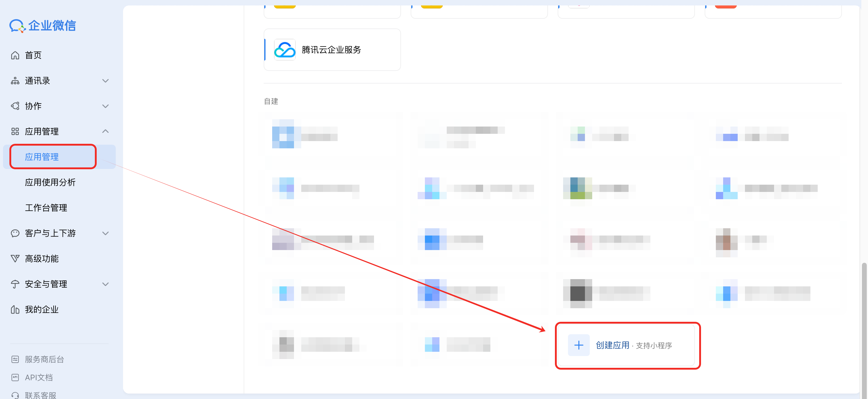Open 工作台管理 submenu item
The height and width of the screenshot is (399, 868).
[x=46, y=208]
